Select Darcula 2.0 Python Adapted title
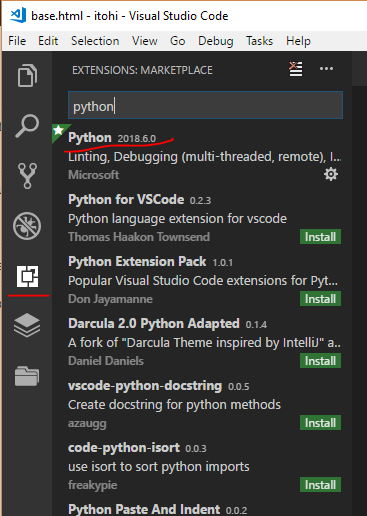Image resolution: width=367 pixels, height=516 pixels. (x=154, y=324)
